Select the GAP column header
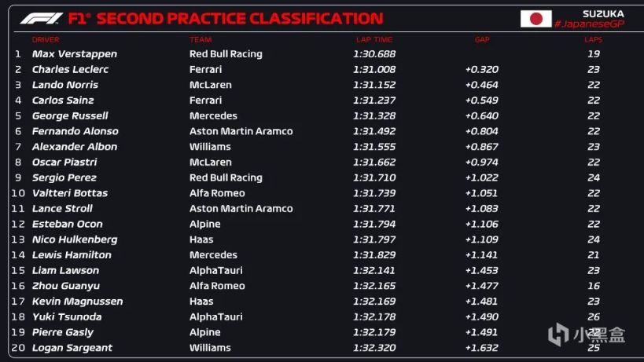Viewport: 644px width, 362px height. tap(481, 39)
